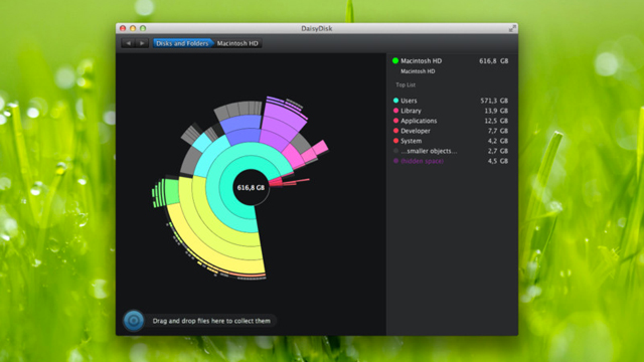Click the red dot next to System
The image size is (644, 362).
coord(396,141)
